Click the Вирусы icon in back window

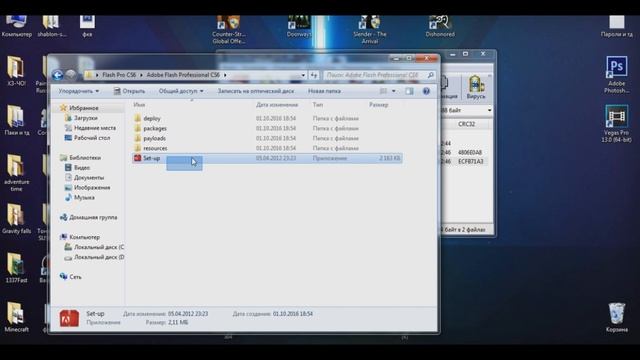[x=476, y=87]
